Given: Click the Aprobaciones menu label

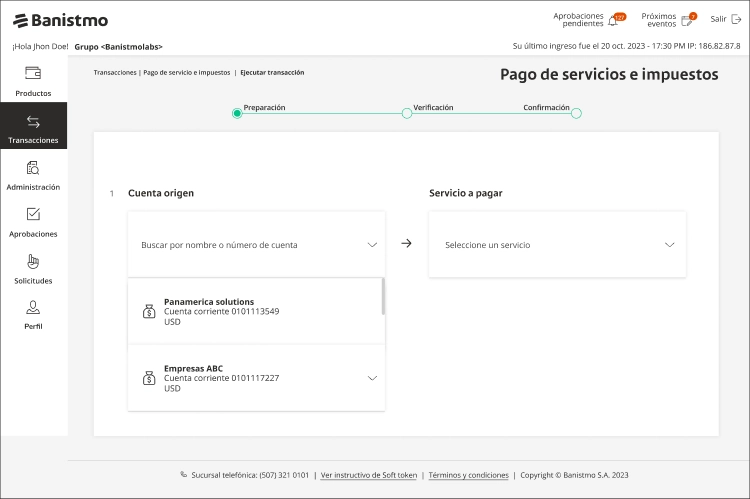Looking at the screenshot, I should (33, 234).
